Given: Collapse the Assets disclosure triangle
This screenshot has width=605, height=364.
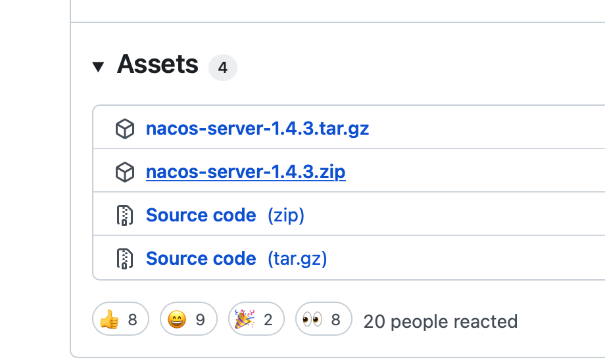Looking at the screenshot, I should (99, 66).
